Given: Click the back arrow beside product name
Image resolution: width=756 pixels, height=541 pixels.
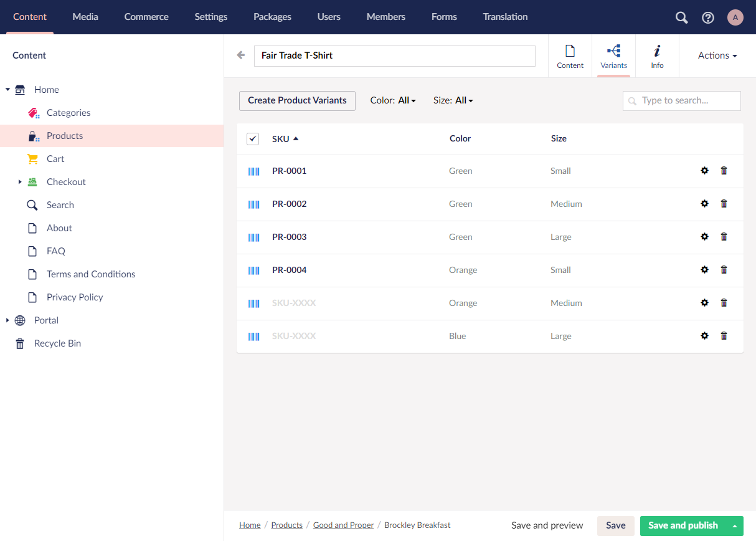Looking at the screenshot, I should [241, 55].
